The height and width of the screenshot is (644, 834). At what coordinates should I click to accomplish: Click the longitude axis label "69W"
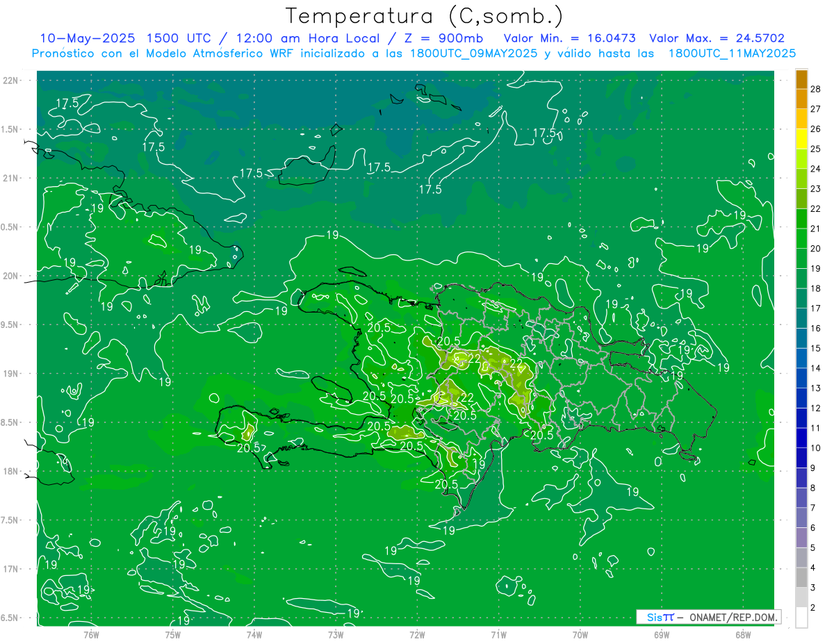click(662, 634)
